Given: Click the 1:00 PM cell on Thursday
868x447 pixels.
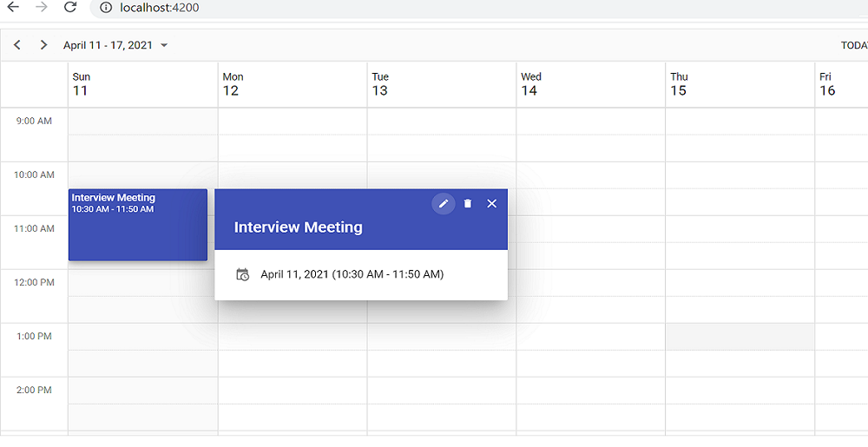Looking at the screenshot, I should click(740, 337).
